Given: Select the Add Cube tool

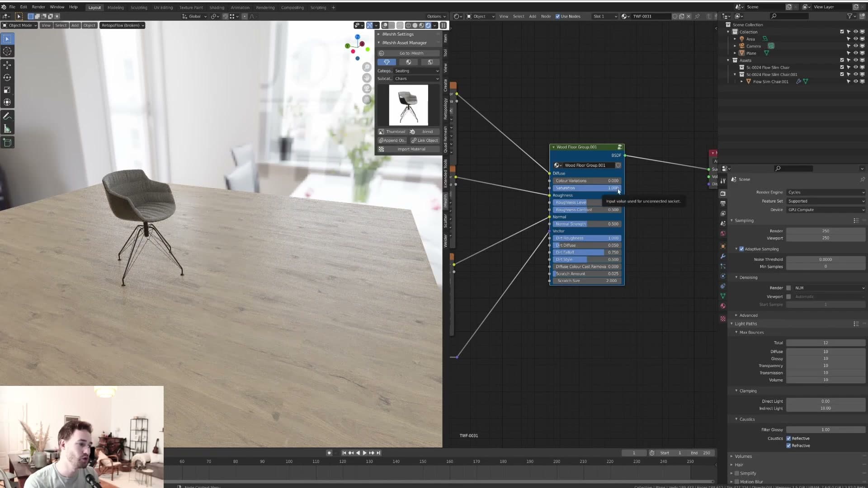Looking at the screenshot, I should point(7,143).
